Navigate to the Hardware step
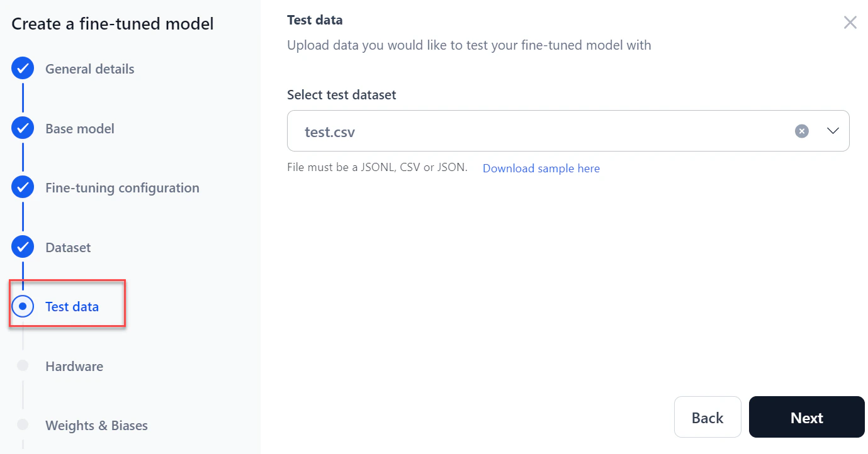This screenshot has height=454, width=868. [x=74, y=365]
